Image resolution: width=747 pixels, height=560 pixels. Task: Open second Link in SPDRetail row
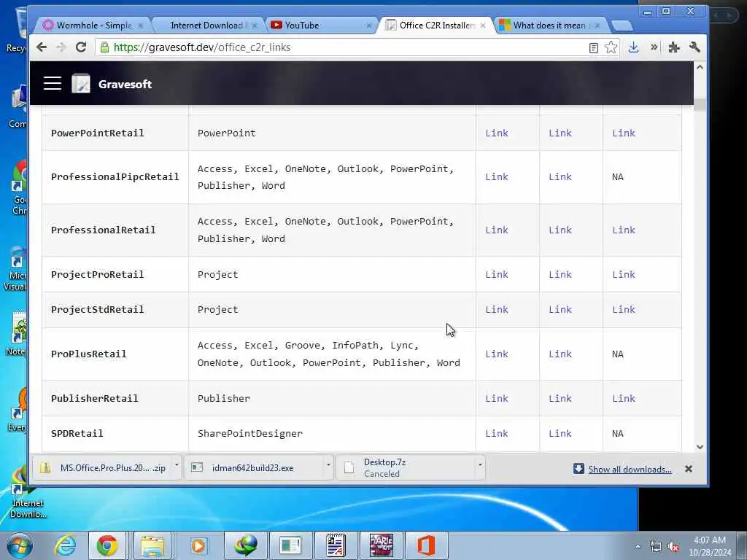pyautogui.click(x=560, y=434)
